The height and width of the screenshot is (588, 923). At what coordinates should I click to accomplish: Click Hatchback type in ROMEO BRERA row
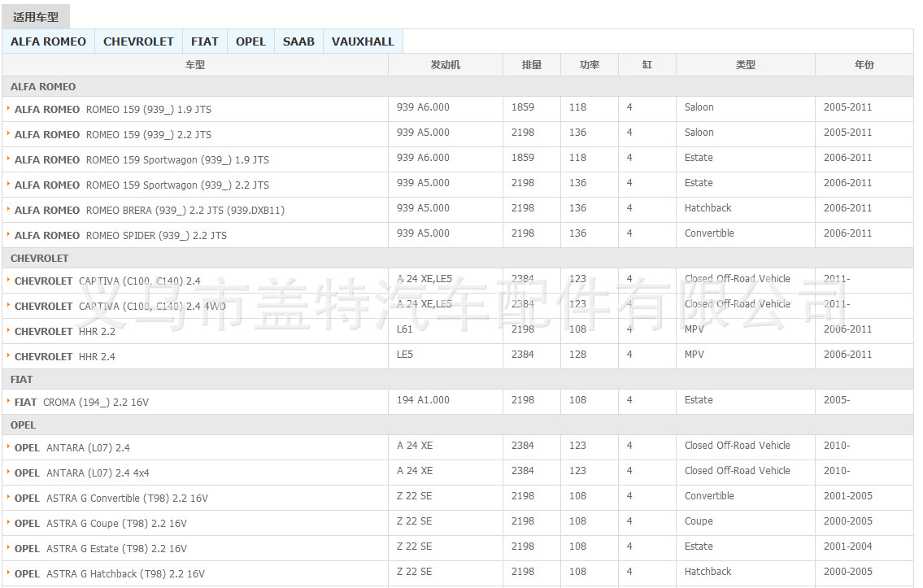click(707, 208)
